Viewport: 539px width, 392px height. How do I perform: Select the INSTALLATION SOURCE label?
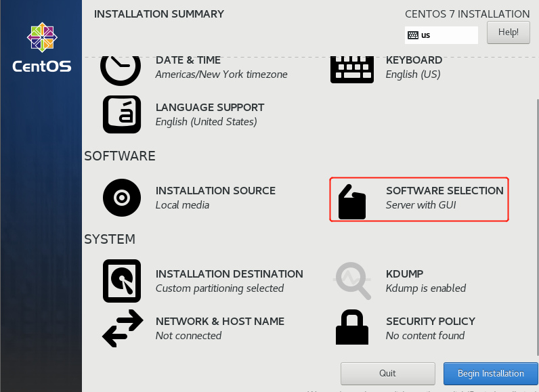[215, 191]
